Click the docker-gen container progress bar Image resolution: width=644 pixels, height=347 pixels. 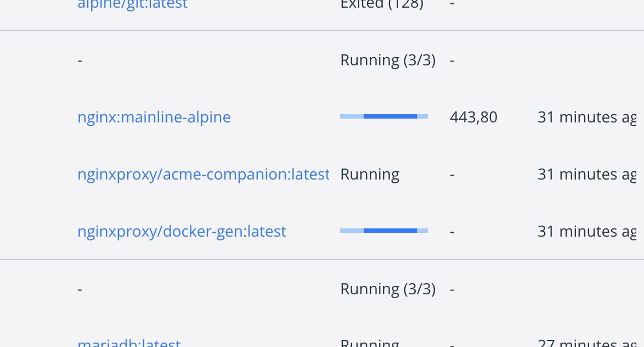pos(384,231)
